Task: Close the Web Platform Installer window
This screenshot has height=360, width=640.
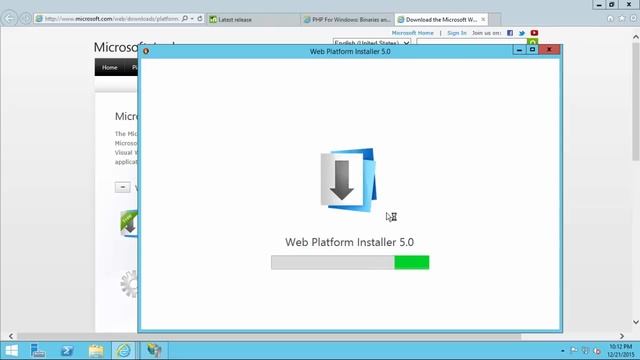Action: click(x=549, y=50)
